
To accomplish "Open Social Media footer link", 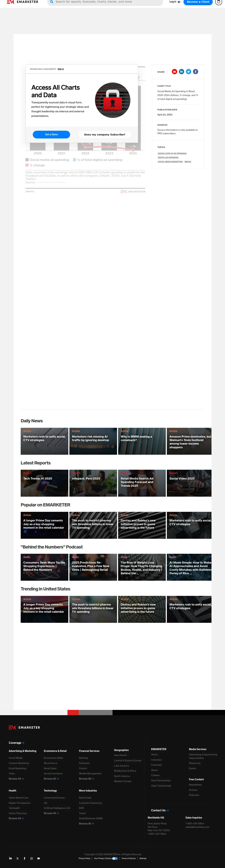I will [15, 758].
